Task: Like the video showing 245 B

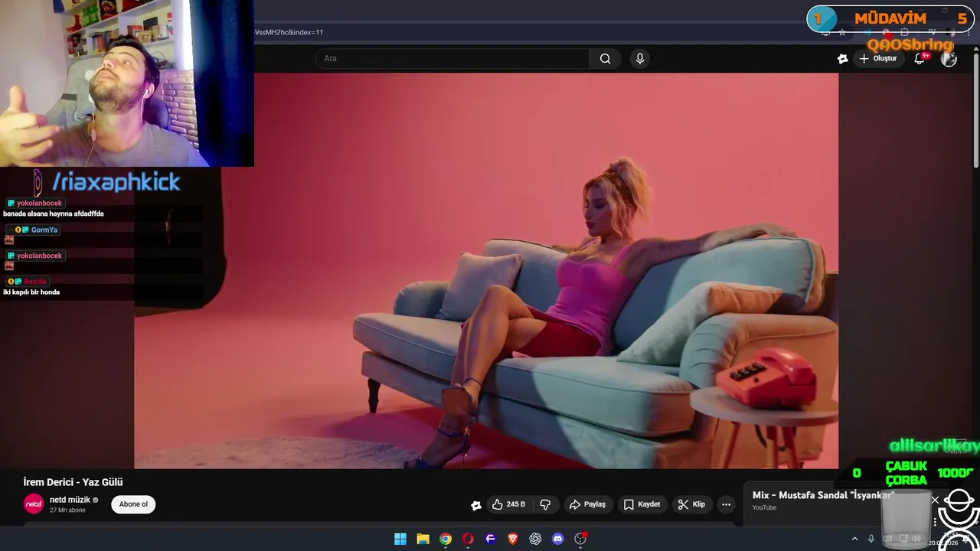Action: 508,504
